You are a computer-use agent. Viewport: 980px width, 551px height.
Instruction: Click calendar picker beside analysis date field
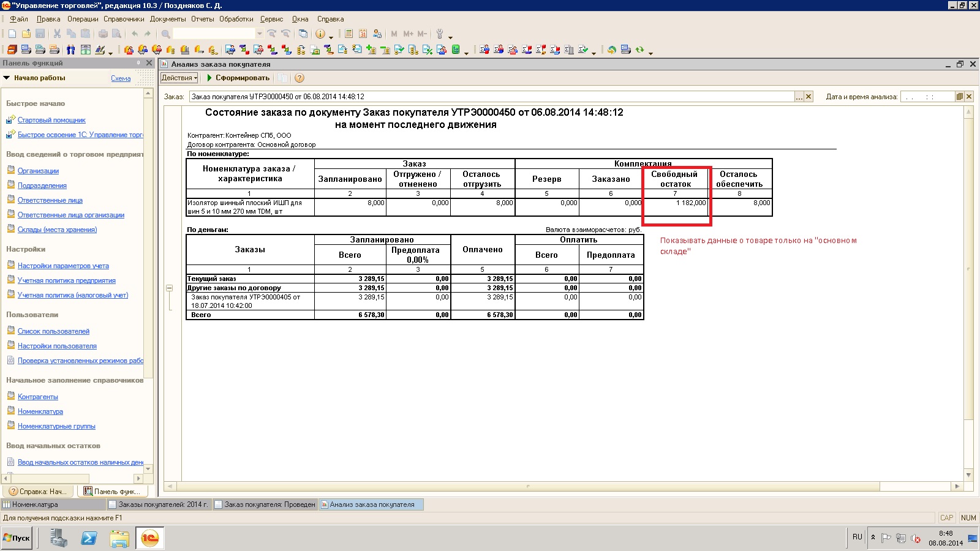point(960,97)
